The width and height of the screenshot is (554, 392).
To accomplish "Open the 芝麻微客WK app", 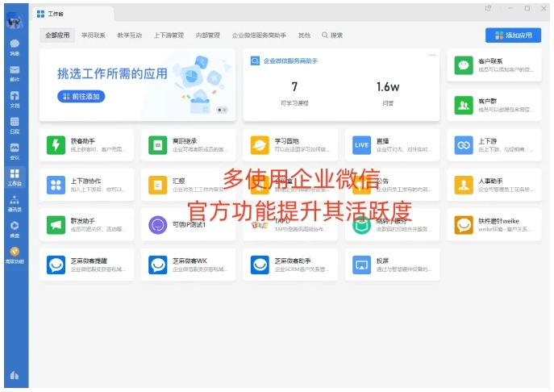I will [x=189, y=265].
